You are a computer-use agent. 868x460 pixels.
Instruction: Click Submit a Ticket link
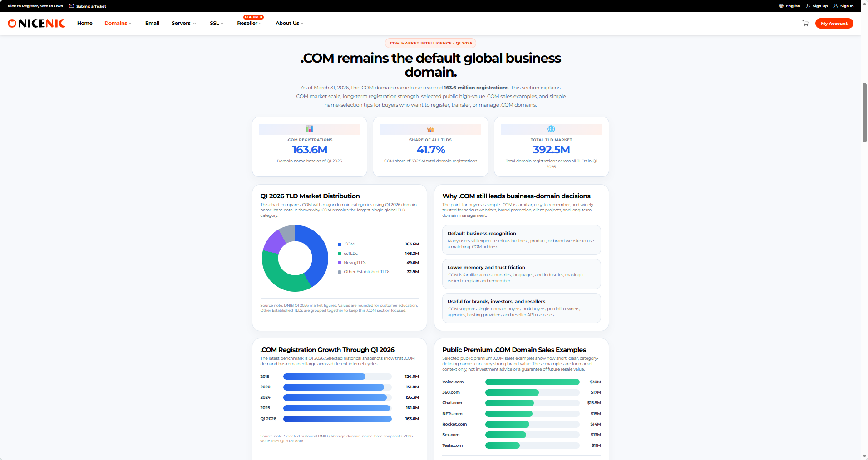pyautogui.click(x=91, y=6)
